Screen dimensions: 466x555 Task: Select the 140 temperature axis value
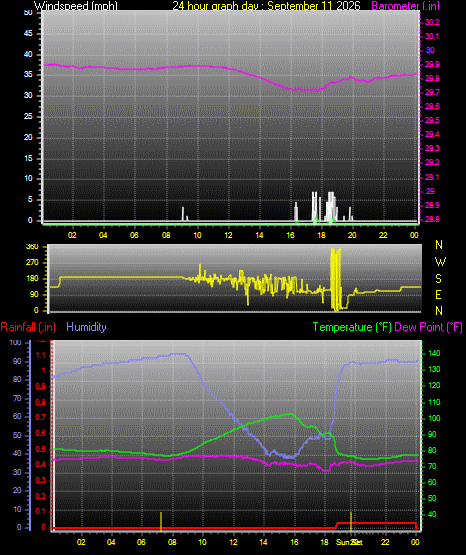click(434, 353)
